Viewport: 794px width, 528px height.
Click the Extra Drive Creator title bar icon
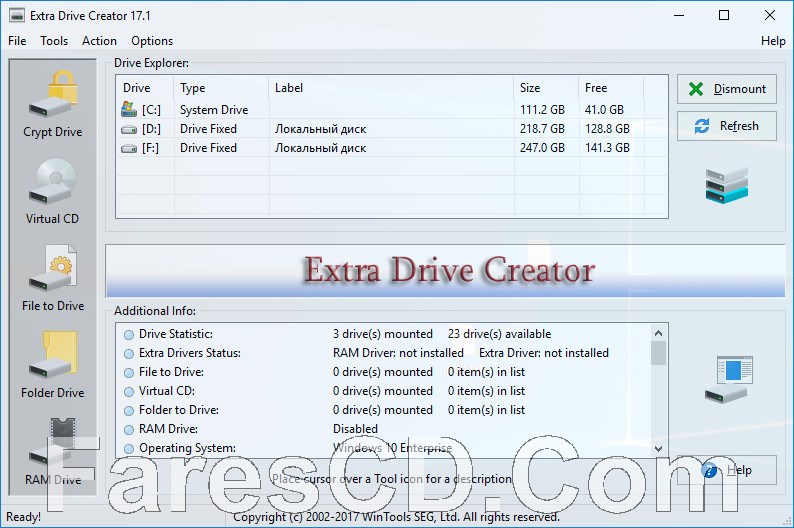[x=17, y=16]
